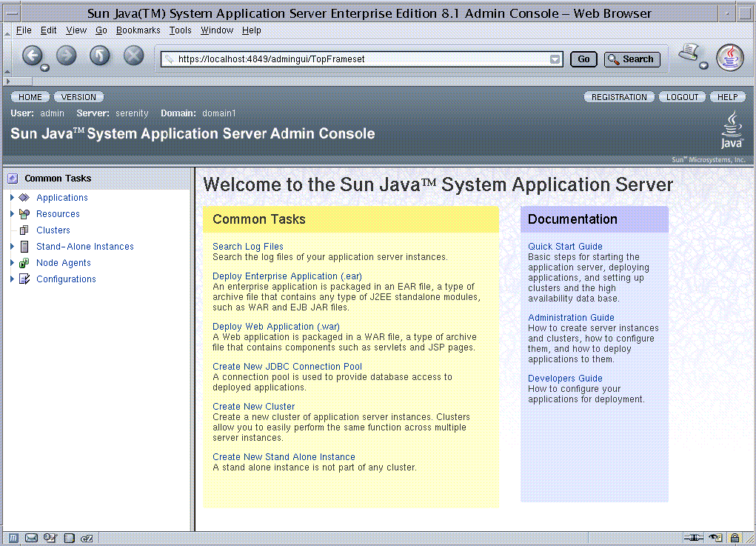The image size is (756, 546).
Task: Open the Deploy Web Application (.war) link
Action: point(275,327)
